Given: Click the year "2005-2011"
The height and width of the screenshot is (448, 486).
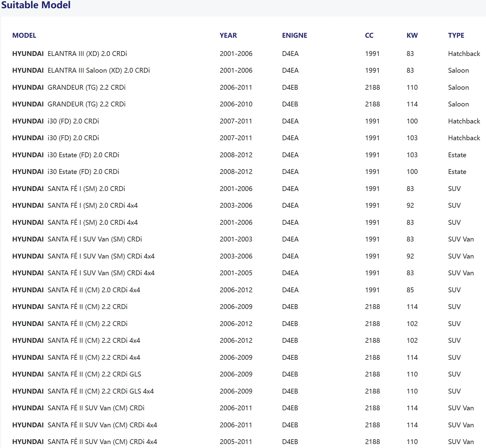Looking at the screenshot, I should pyautogui.click(x=236, y=442).
